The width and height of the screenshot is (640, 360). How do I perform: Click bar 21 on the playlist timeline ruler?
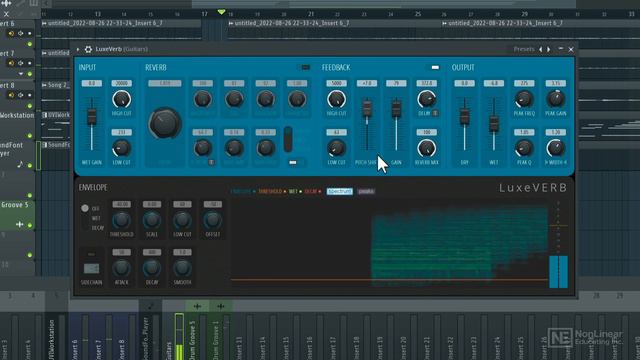click(x=311, y=14)
